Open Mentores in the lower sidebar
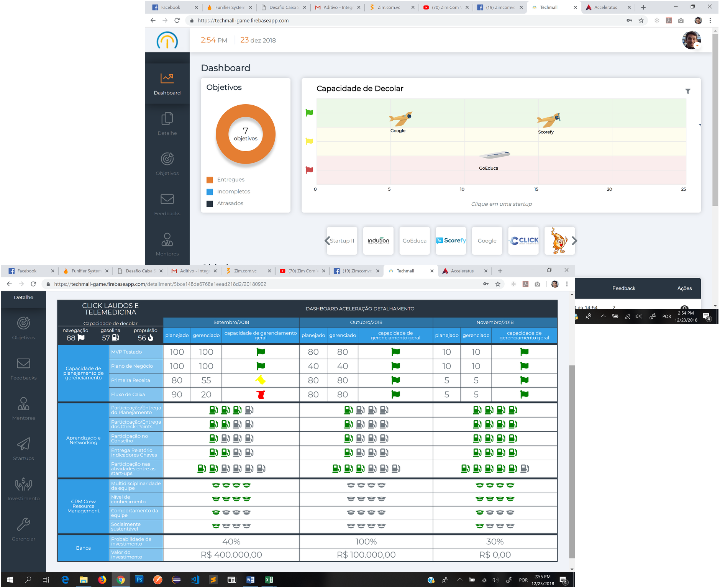This screenshot has height=588, width=720. (x=23, y=409)
